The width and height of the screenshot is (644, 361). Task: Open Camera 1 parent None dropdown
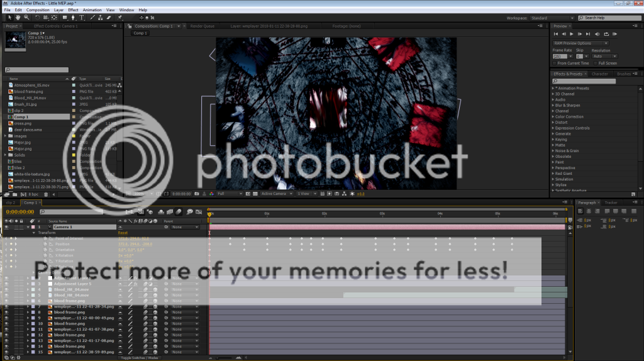pos(185,227)
